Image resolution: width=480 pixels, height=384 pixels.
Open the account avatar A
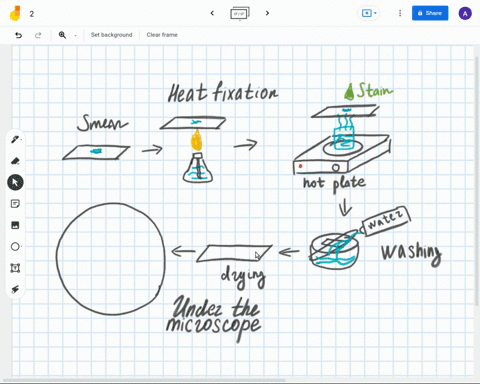(x=465, y=14)
